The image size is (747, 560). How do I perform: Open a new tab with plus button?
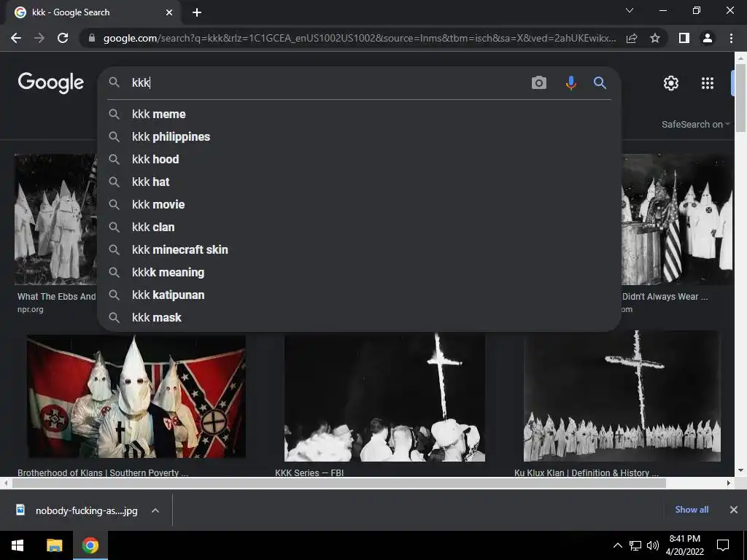[197, 12]
